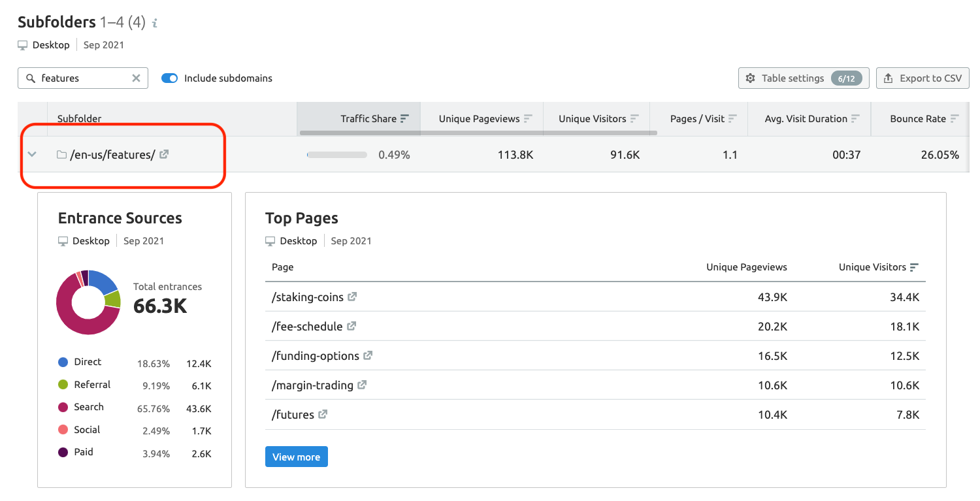
Task: Click the 6/12 badge in Table settings
Action: pos(846,78)
